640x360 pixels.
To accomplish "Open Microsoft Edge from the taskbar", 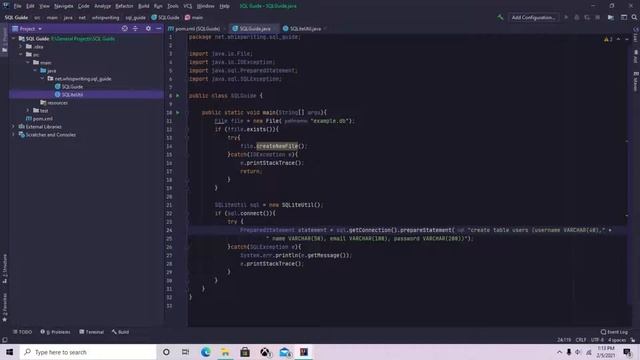I will click(205, 352).
